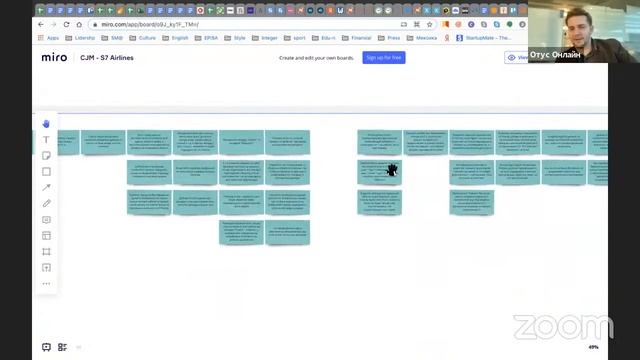Open the Upload tool
Screen dimensions: 640x360
pos(46,268)
